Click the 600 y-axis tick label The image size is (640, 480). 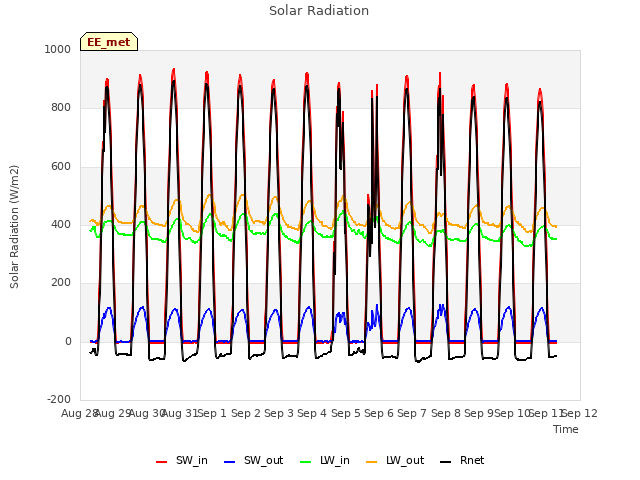tap(61, 167)
